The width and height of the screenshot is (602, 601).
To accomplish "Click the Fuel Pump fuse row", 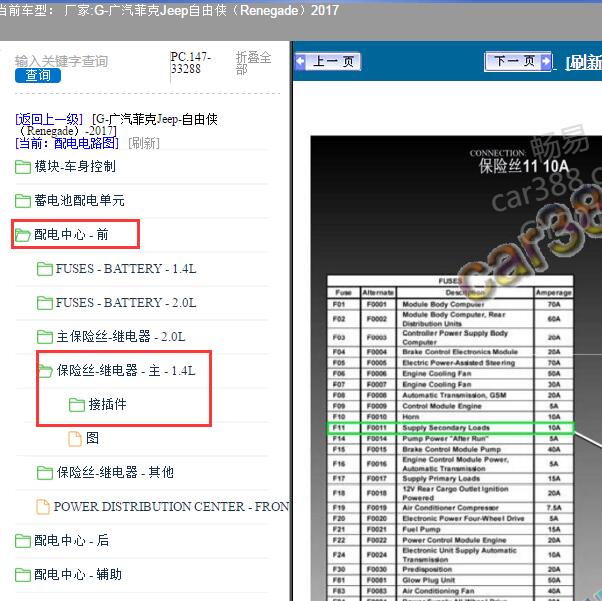I will coord(450,529).
